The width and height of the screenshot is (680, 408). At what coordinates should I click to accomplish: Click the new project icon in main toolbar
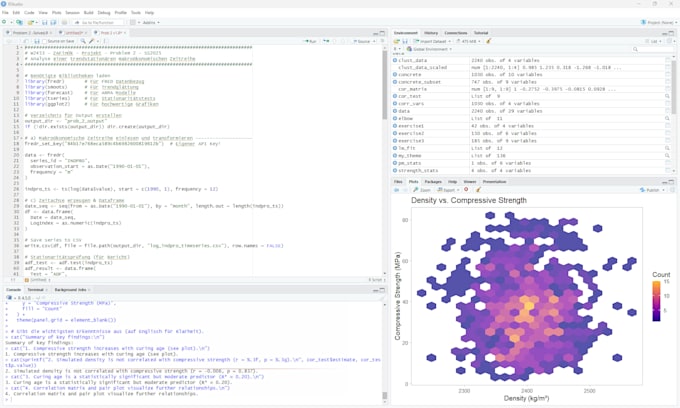[20, 22]
